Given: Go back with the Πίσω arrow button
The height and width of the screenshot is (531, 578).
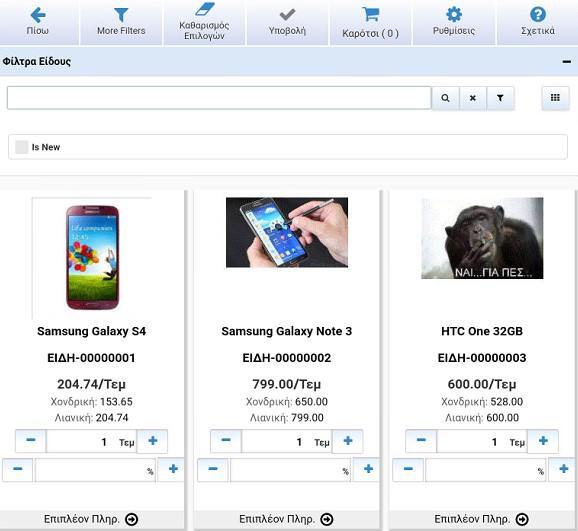Looking at the screenshot, I should 38,22.
